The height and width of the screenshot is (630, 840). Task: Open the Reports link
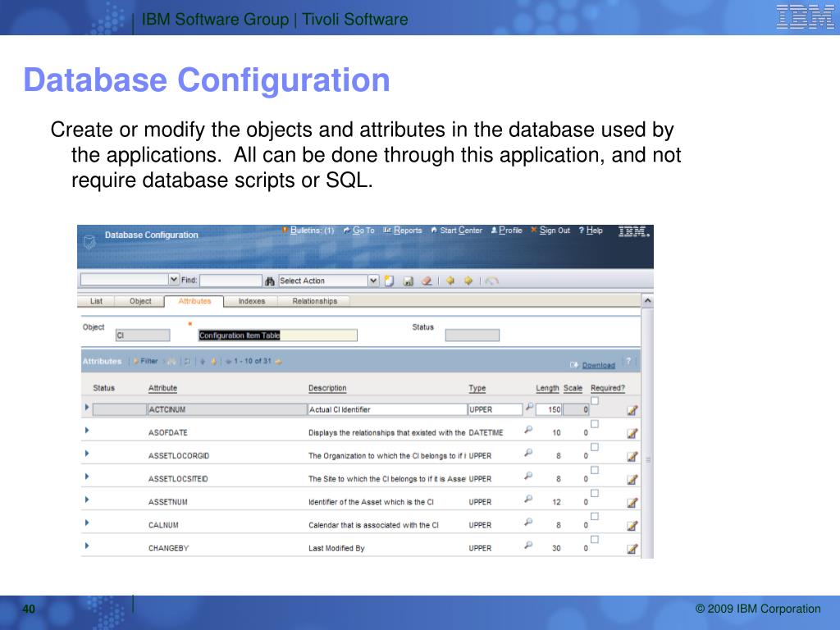[403, 231]
